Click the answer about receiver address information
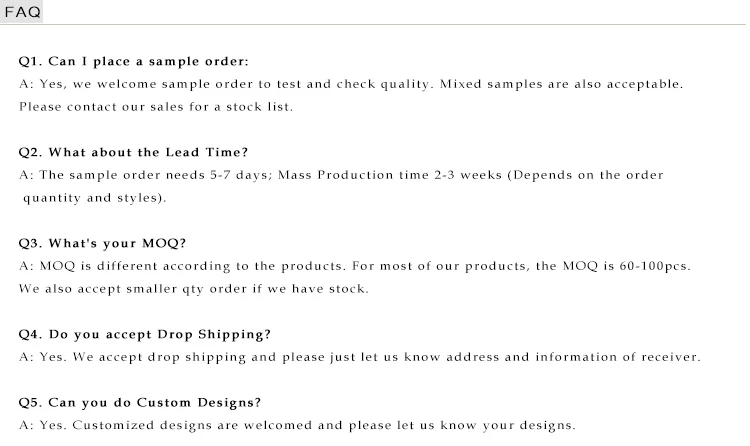Screen dimensions: 750x446 360,357
